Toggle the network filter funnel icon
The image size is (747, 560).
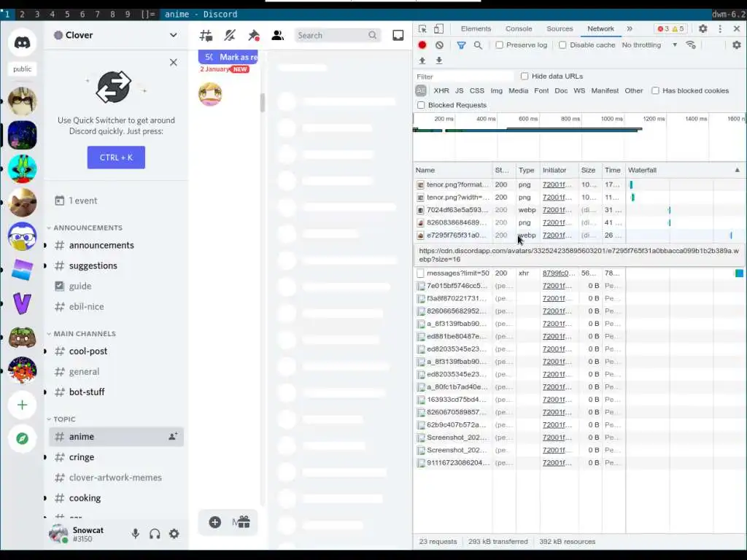point(461,44)
